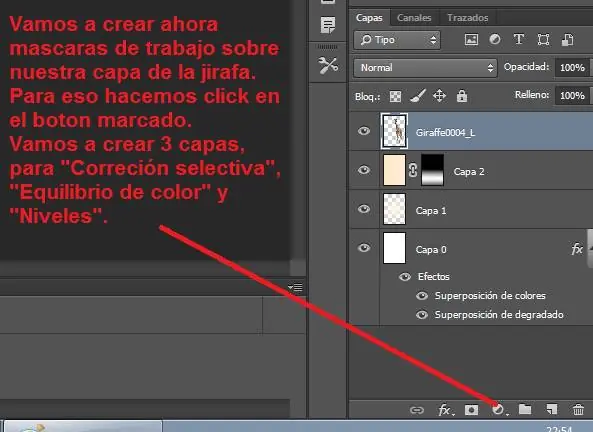Click the mask link chain on Capa 2
Viewport: 593px width, 432px height.
[413, 170]
